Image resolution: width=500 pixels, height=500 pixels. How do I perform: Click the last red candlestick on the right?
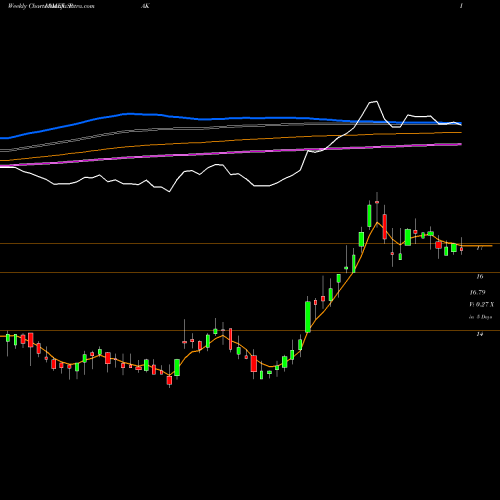click(x=462, y=249)
